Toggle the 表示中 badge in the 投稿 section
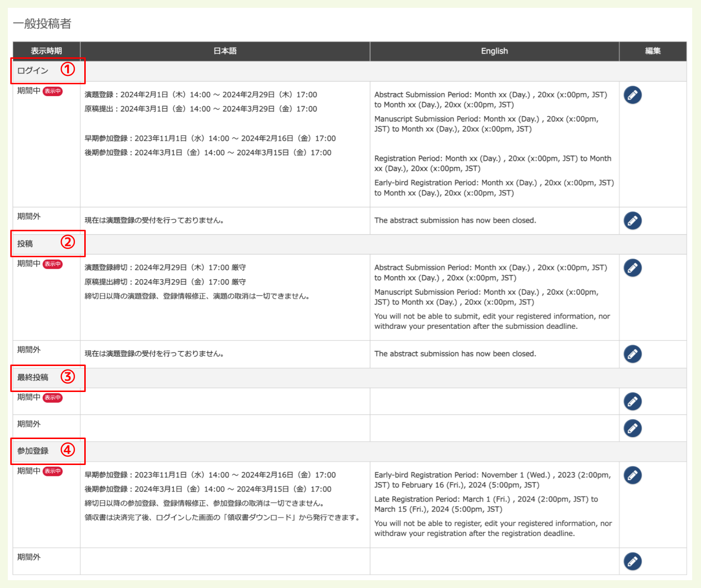The height and width of the screenshot is (588, 701). [x=53, y=264]
